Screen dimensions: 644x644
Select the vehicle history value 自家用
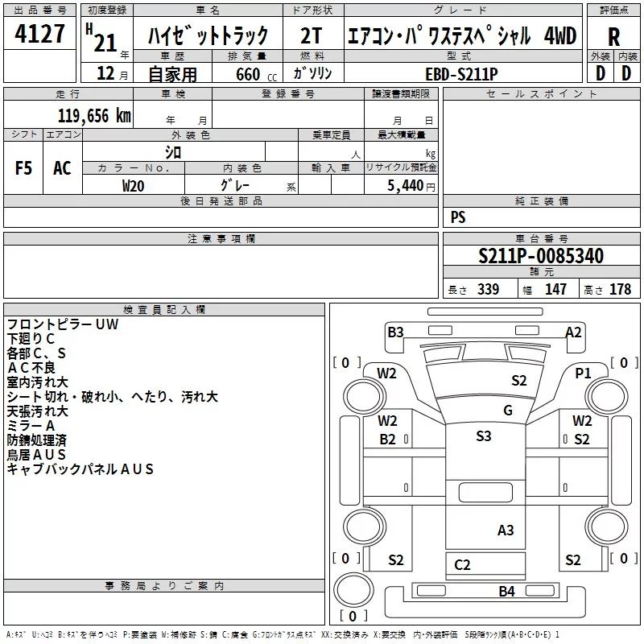coord(172,74)
